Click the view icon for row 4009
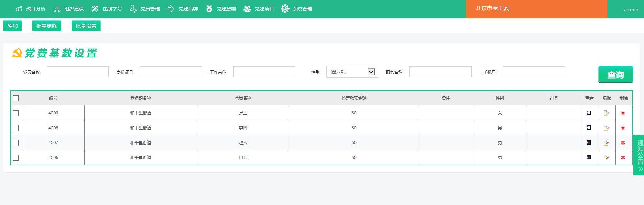 589,113
